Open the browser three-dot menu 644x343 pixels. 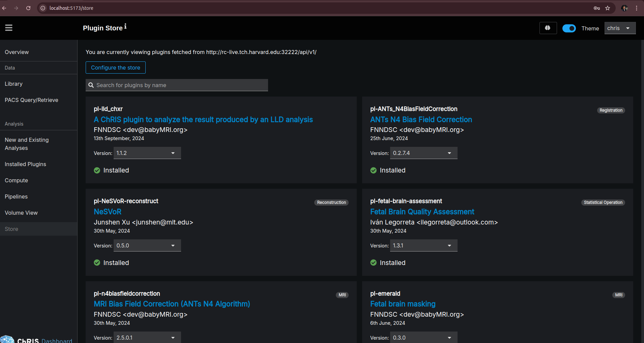tap(637, 8)
